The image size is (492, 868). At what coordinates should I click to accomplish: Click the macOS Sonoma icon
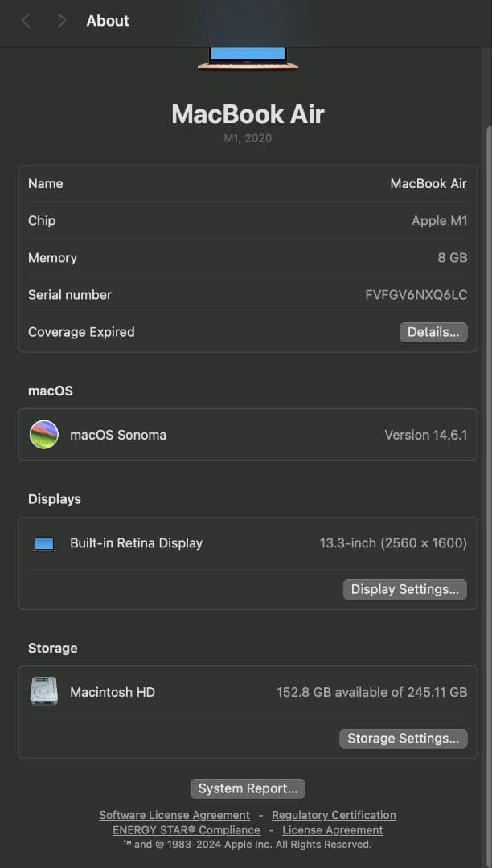click(x=44, y=434)
